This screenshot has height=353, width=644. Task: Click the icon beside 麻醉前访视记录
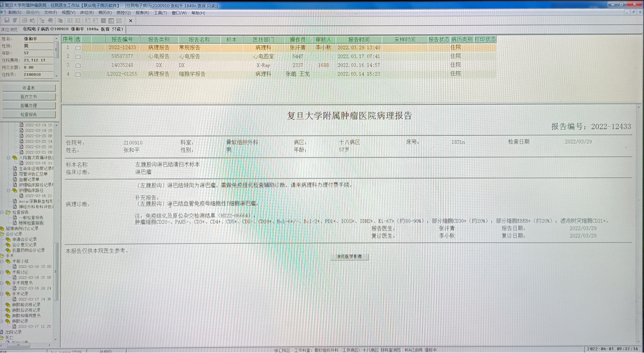coord(9,305)
